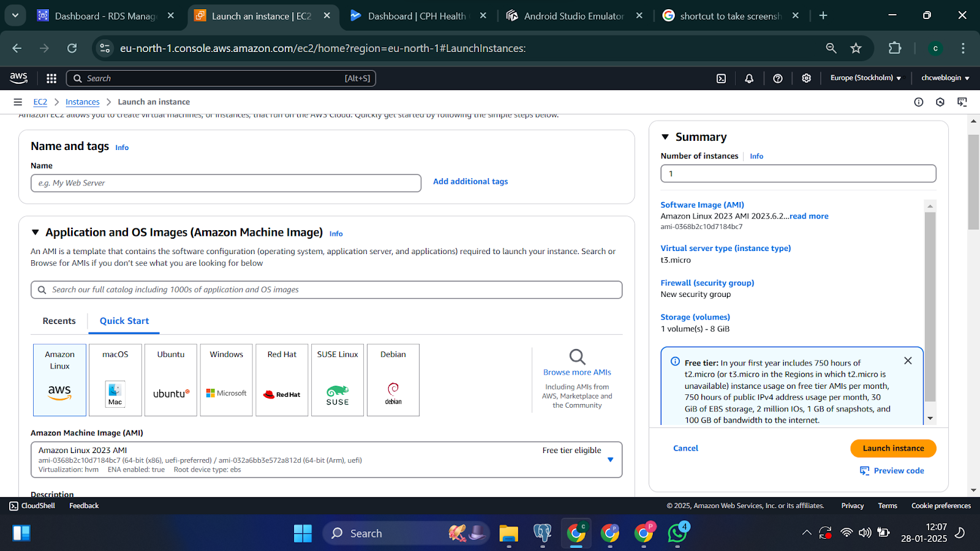Open the browser tab search dropdown
Image resolution: width=980 pixels, height=551 pixels.
[15, 15]
